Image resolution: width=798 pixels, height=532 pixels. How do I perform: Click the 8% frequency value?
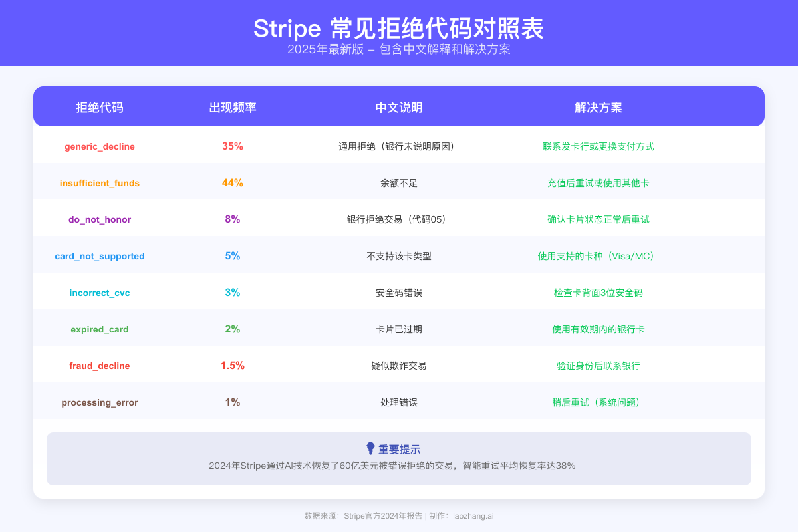tap(233, 219)
